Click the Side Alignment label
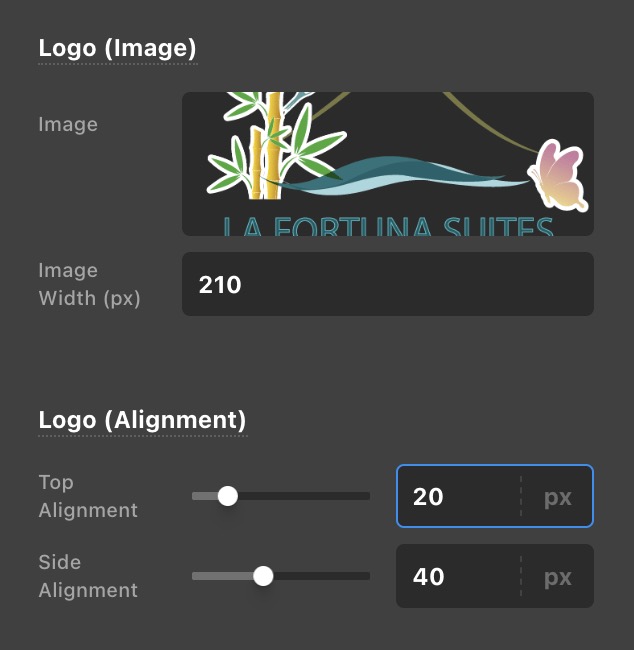 coord(88,576)
